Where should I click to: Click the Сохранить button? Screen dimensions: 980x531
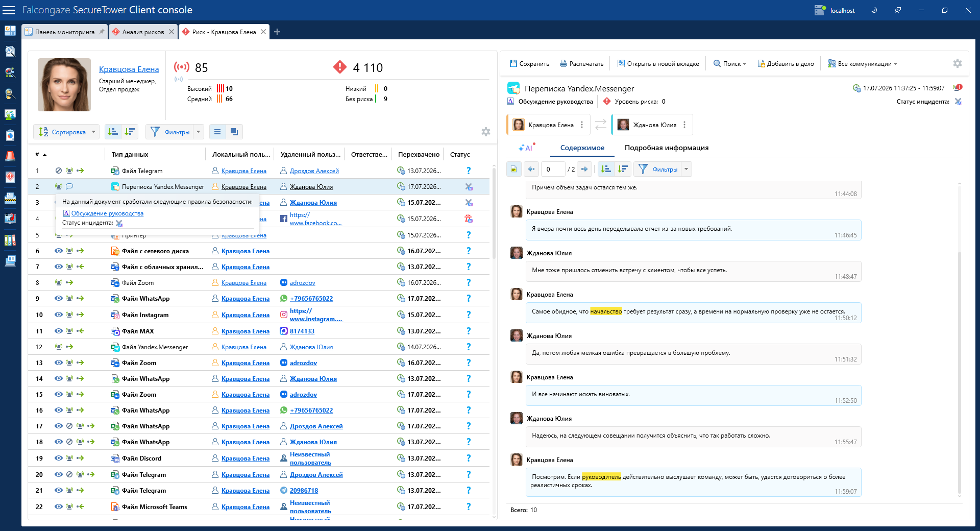[529, 64]
